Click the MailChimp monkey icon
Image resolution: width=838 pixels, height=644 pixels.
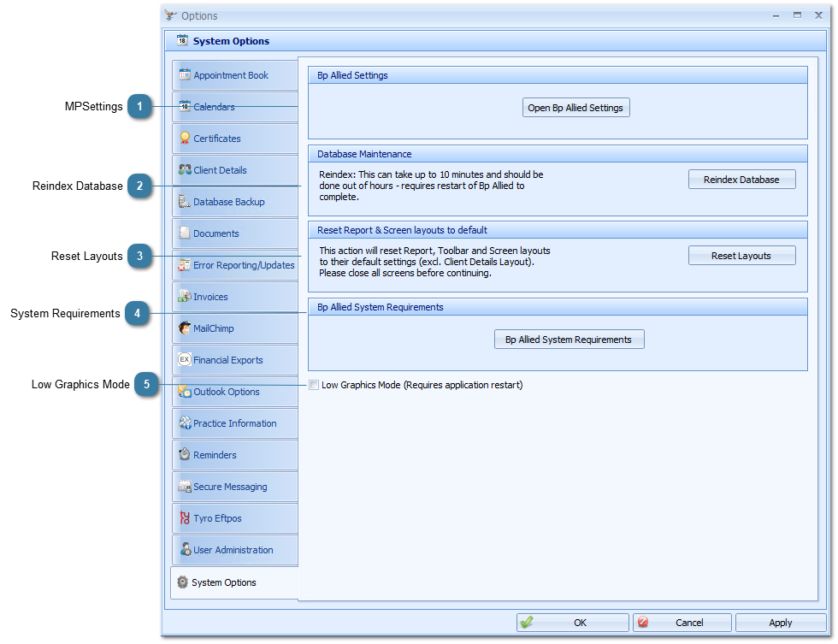(185, 328)
